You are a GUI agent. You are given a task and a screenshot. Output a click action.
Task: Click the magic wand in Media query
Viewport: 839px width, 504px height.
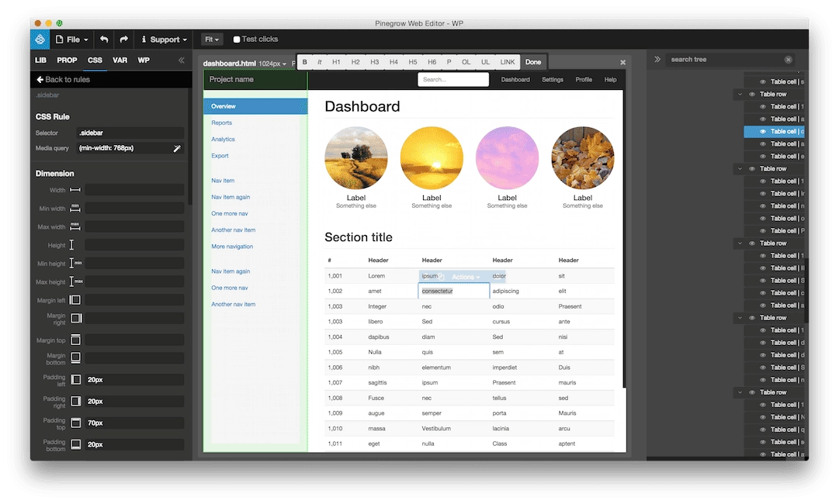coord(177,148)
